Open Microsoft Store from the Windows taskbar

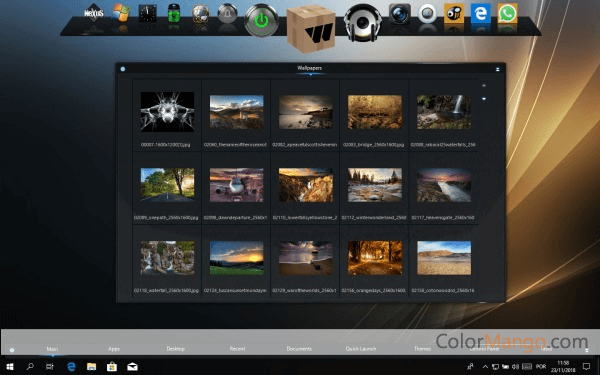pos(112,367)
